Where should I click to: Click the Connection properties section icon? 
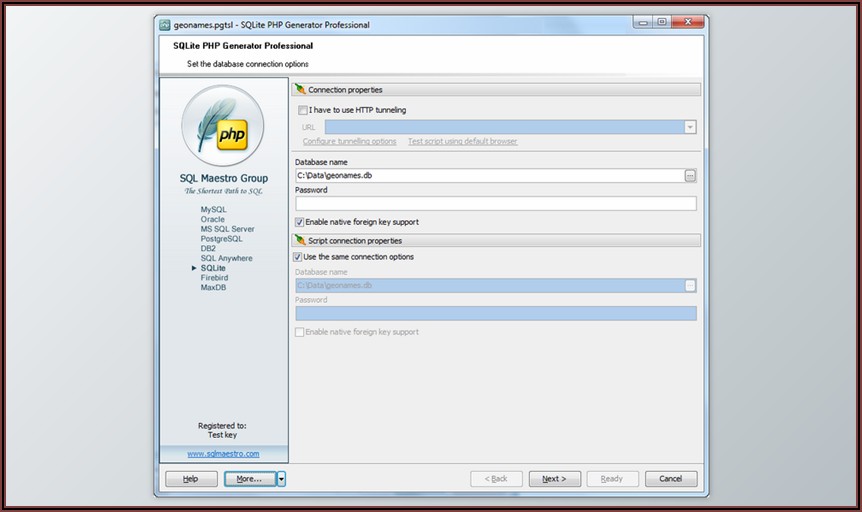pyautogui.click(x=300, y=90)
